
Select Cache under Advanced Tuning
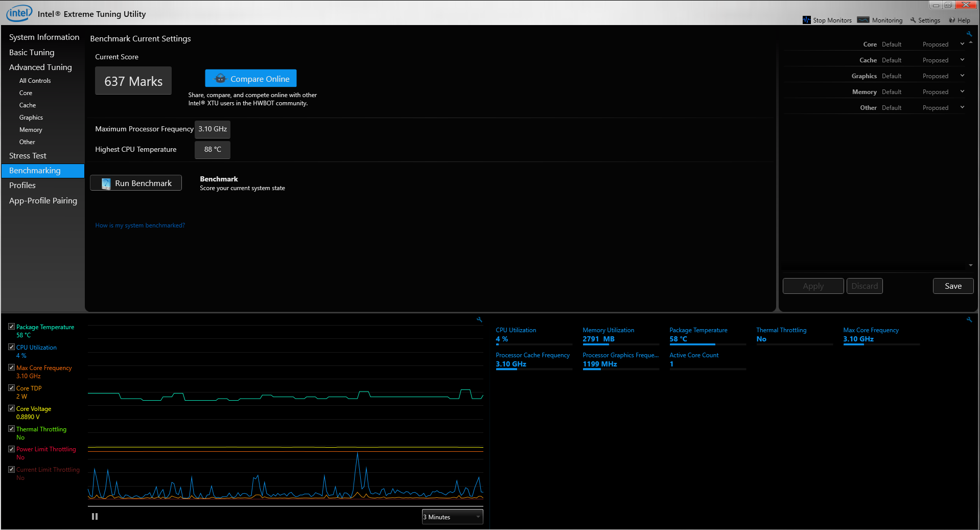pyautogui.click(x=28, y=105)
